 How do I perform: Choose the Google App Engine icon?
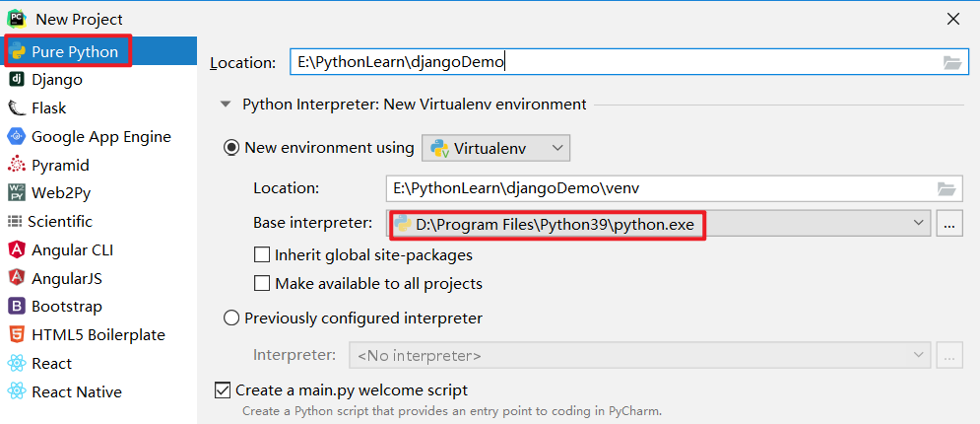pyautogui.click(x=17, y=136)
